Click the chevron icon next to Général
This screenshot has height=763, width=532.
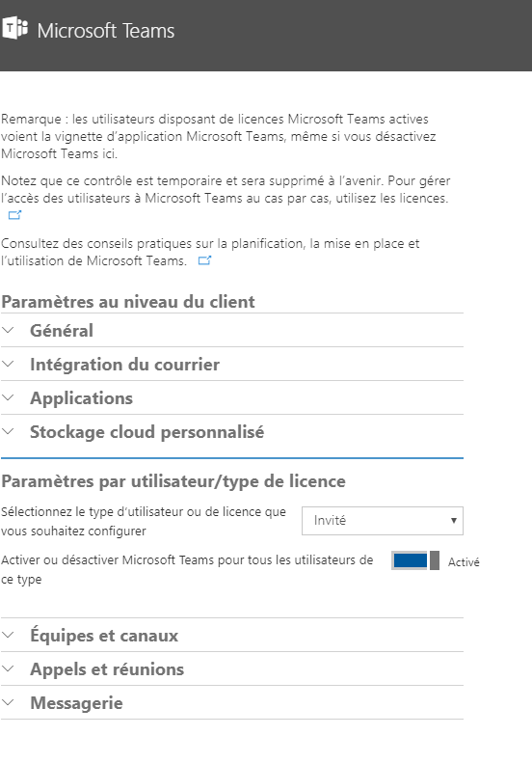pyautogui.click(x=8, y=330)
